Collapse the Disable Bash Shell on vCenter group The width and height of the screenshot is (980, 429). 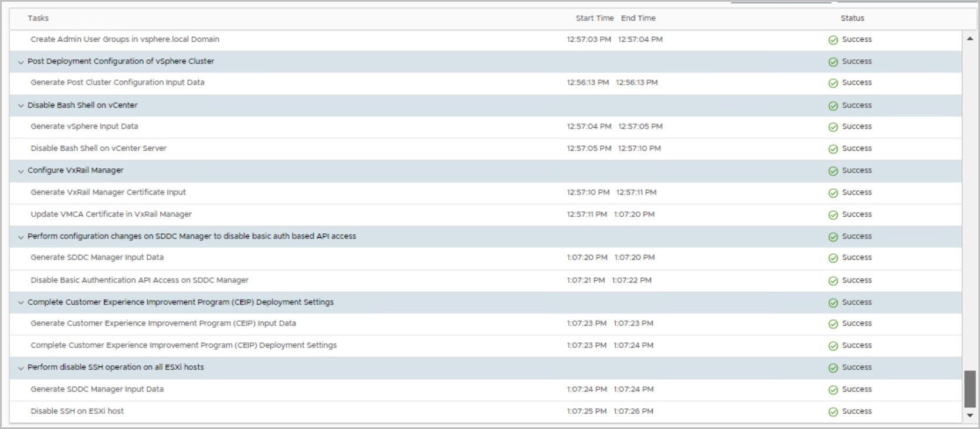(21, 106)
